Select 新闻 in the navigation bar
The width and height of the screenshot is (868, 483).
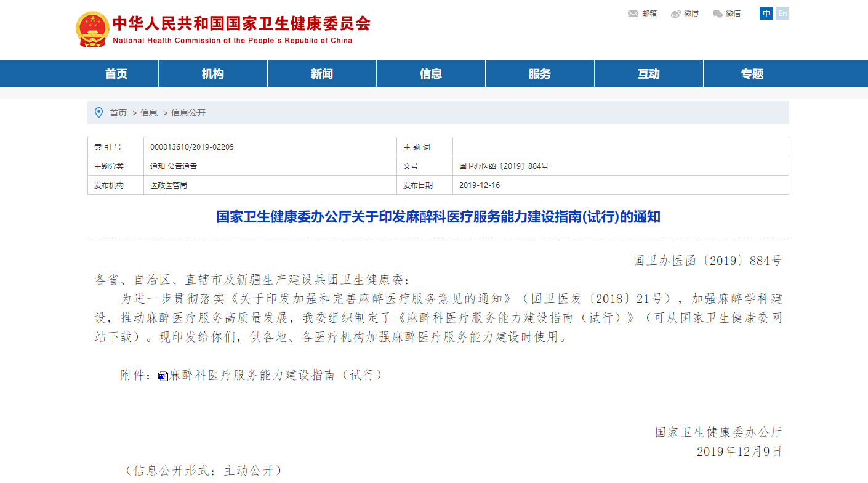click(322, 74)
